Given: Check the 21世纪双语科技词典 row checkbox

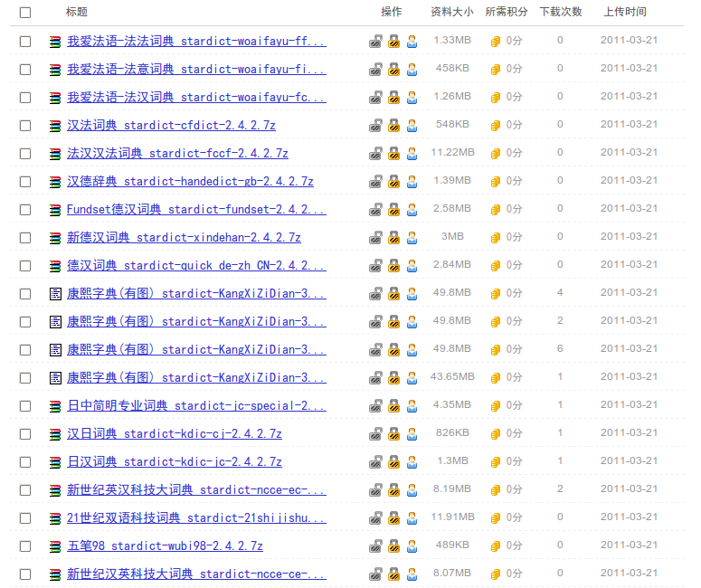Looking at the screenshot, I should coord(25,518).
